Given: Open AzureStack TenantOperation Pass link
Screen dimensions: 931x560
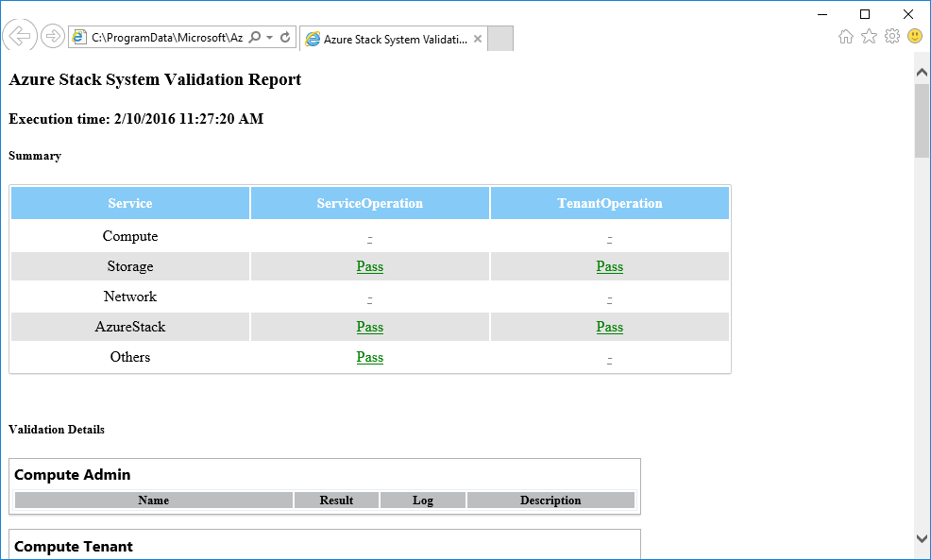Looking at the screenshot, I should click(610, 327).
